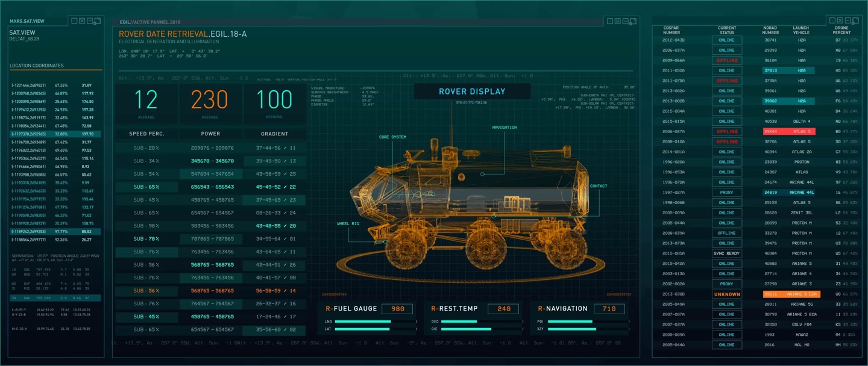The height and width of the screenshot is (366, 868).
Task: Click the R-NAVIGATION 710 readout button
Action: tap(611, 308)
